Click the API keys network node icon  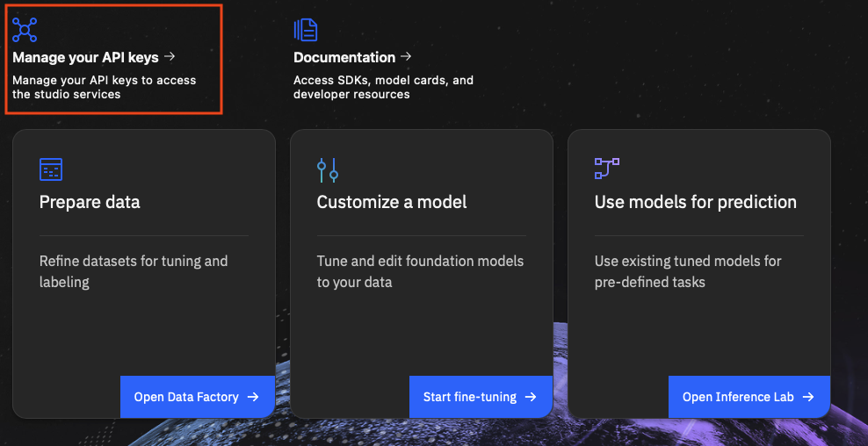coord(25,30)
